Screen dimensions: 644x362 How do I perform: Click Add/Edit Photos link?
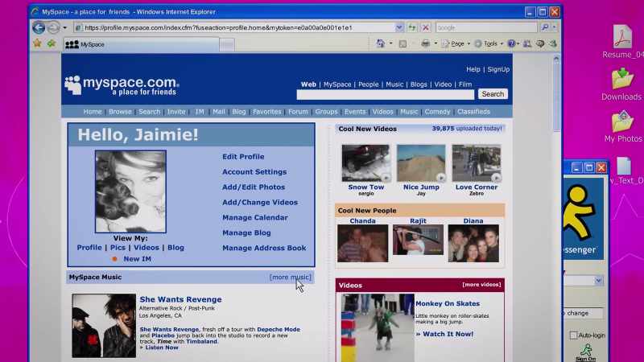tap(254, 187)
